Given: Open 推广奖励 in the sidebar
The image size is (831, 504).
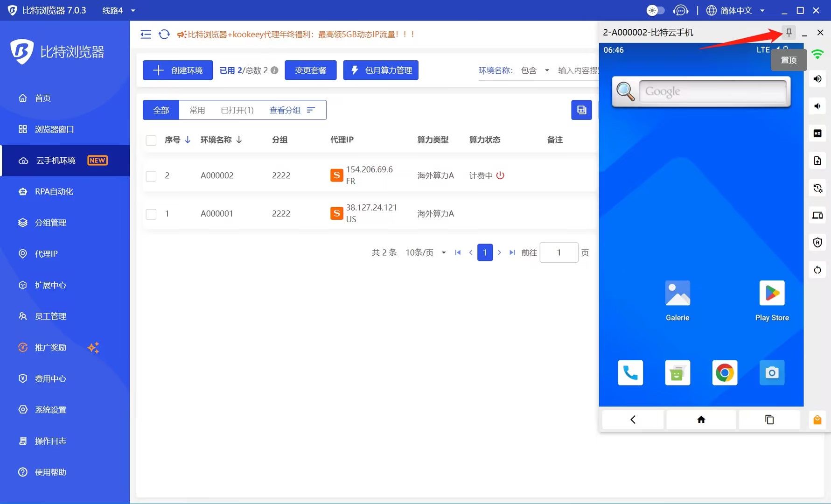Looking at the screenshot, I should (x=65, y=347).
